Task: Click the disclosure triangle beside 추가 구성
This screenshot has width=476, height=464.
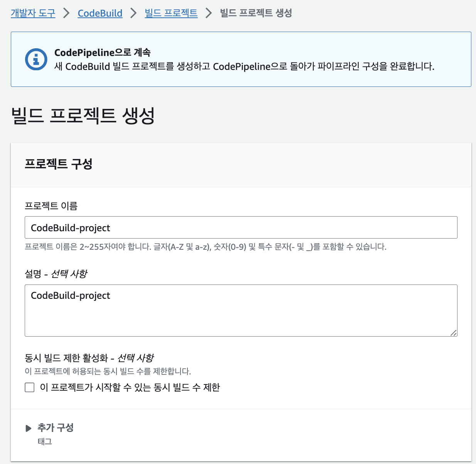Action: pos(28,428)
